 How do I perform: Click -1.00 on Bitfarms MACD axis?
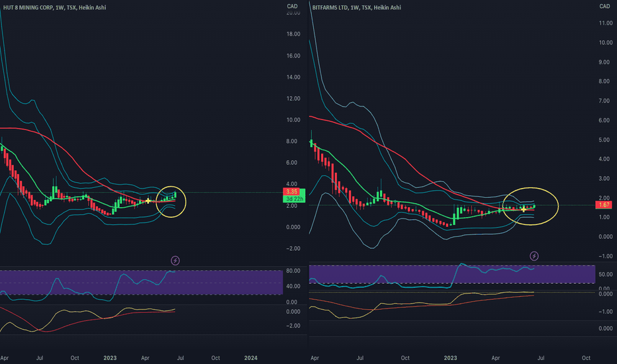pos(606,312)
